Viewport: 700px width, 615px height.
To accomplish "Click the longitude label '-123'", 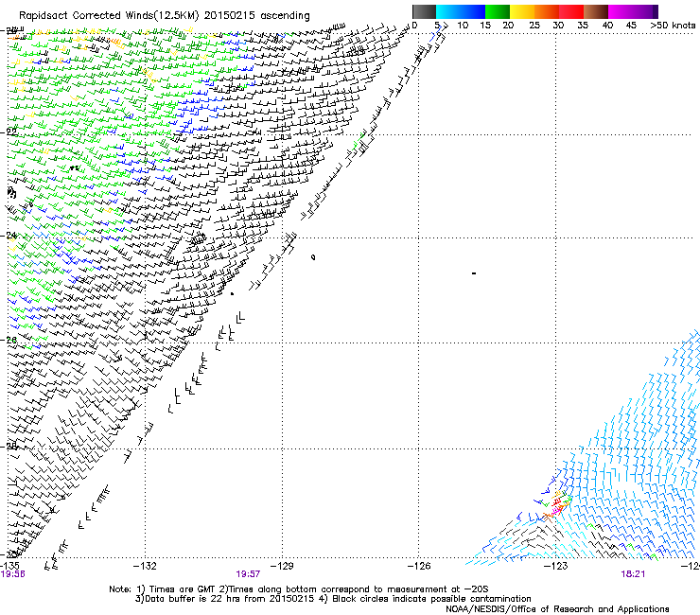I will [x=556, y=567].
